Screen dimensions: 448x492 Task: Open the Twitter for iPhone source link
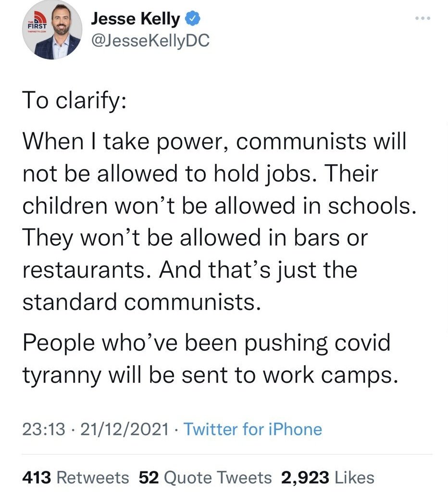click(253, 429)
